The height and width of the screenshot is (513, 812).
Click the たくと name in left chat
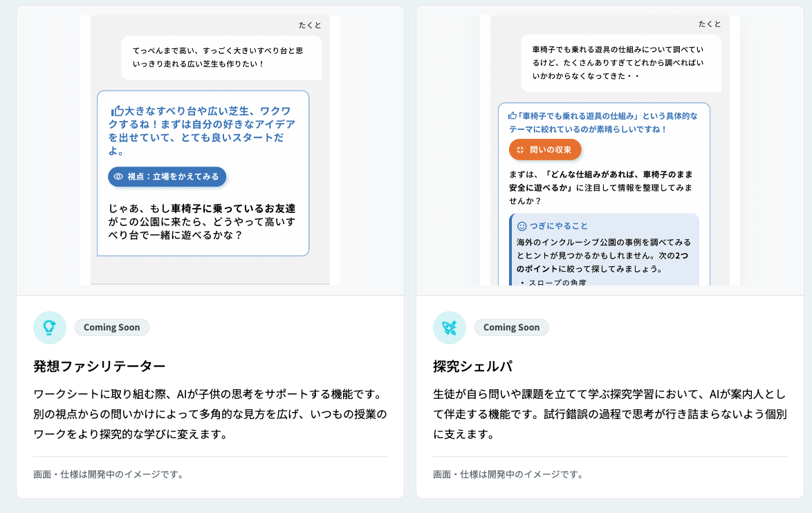pos(310,25)
